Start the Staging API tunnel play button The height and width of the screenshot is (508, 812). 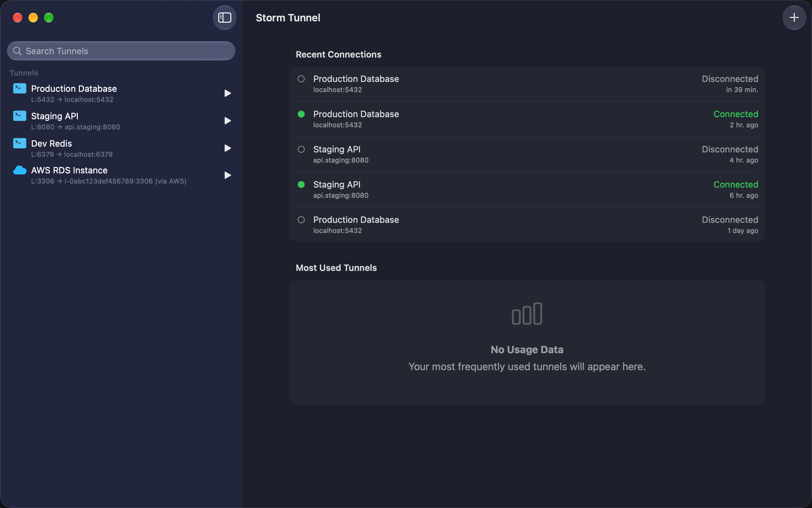[228, 121]
